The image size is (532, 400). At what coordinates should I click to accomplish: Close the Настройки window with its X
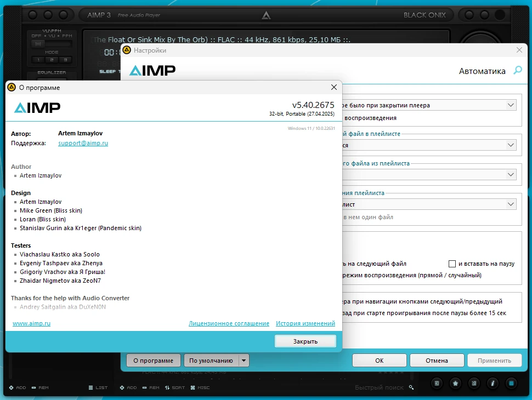click(x=519, y=50)
